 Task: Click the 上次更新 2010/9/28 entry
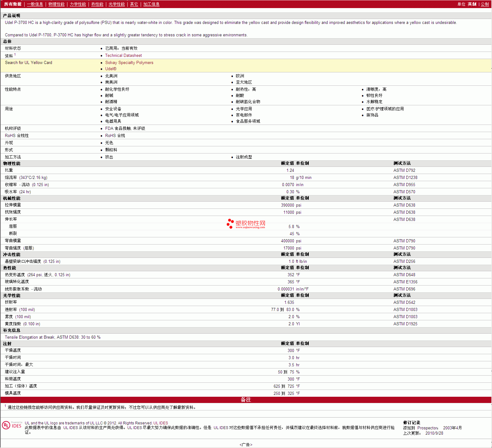pyautogui.click(x=423, y=433)
